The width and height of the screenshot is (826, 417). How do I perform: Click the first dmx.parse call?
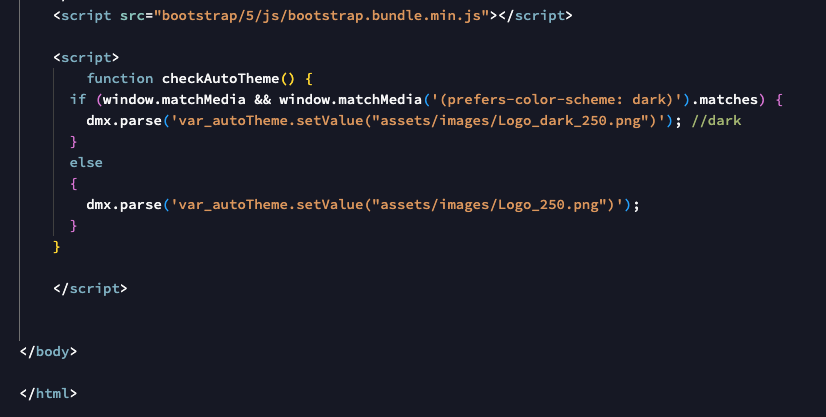pos(124,121)
